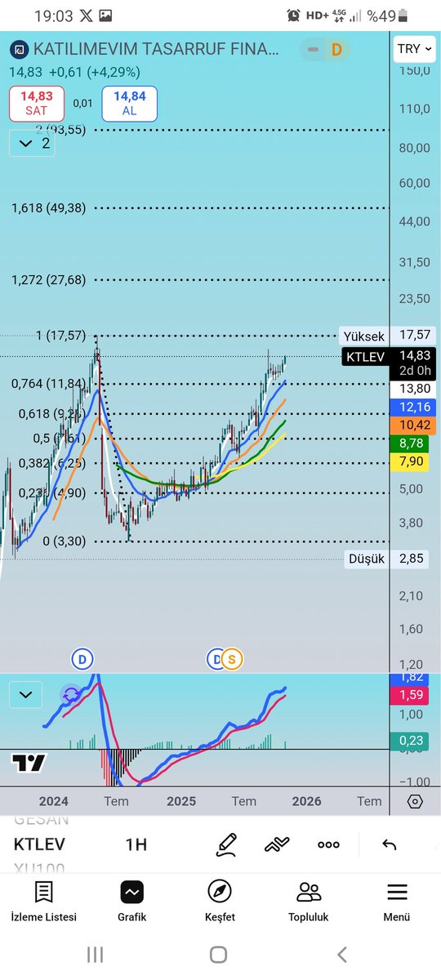Expand the lower indicator pane legend
This screenshot has width=441, height=980.
tap(25, 696)
